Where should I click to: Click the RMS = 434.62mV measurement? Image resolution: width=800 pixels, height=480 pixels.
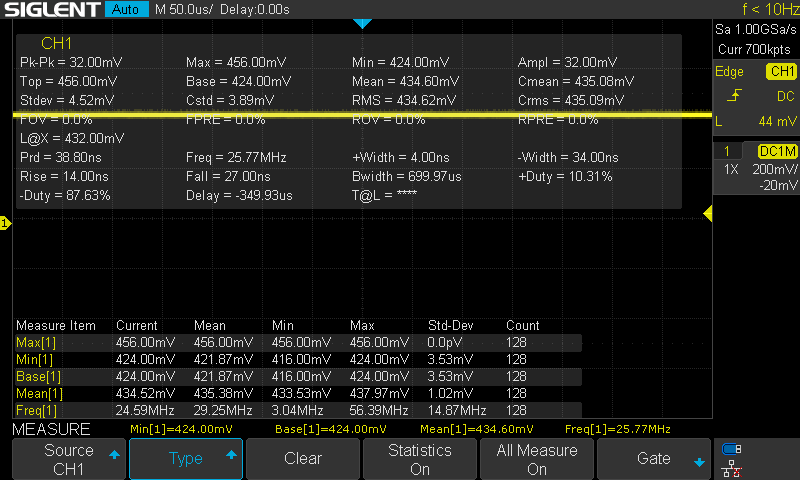tap(404, 100)
